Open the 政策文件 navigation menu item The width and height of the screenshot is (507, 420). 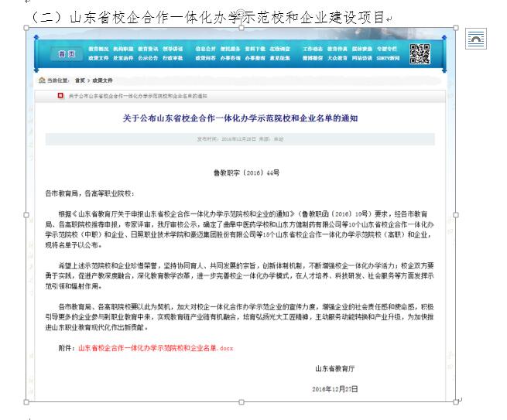tap(98, 59)
